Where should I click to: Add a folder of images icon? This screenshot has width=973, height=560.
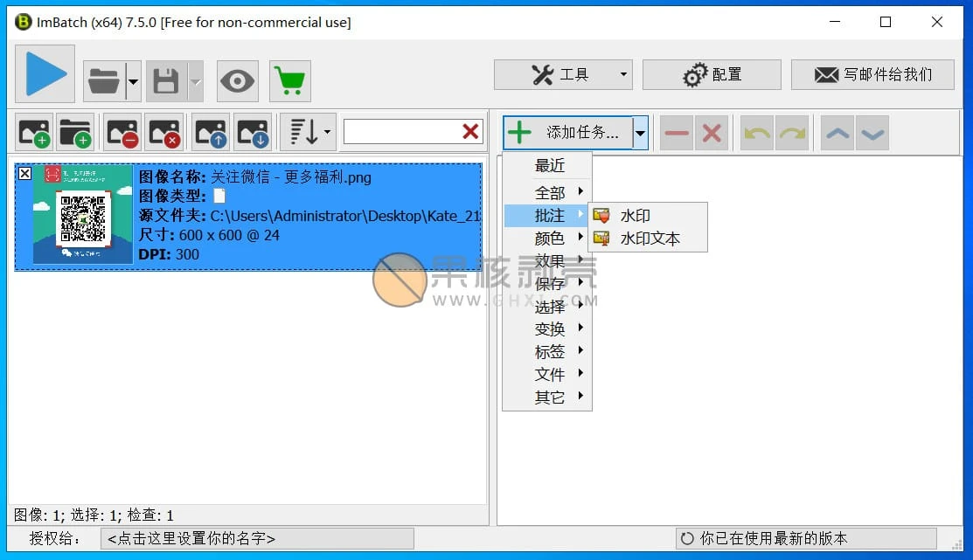[x=76, y=132]
